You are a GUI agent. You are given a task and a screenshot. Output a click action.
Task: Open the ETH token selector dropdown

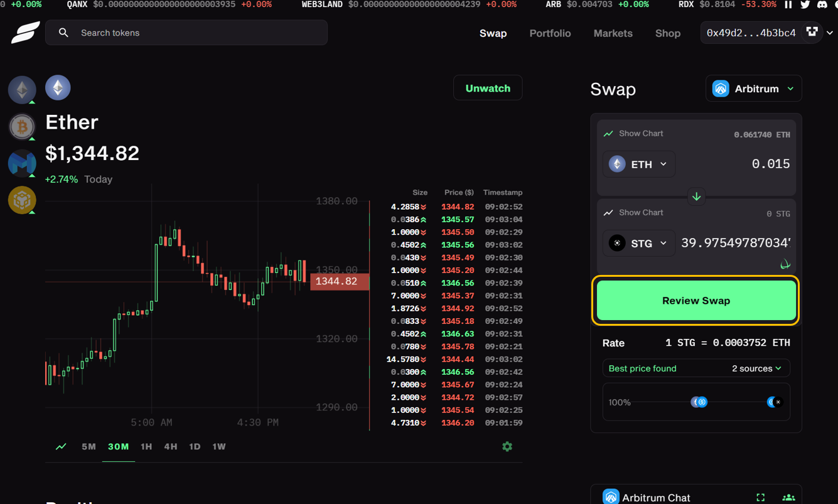point(639,164)
